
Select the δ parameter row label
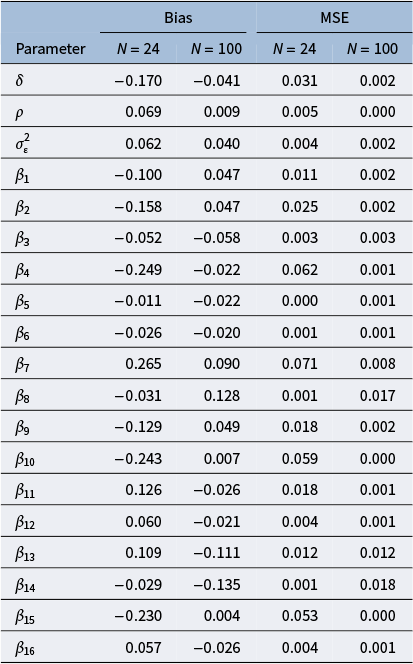[x=19, y=80]
